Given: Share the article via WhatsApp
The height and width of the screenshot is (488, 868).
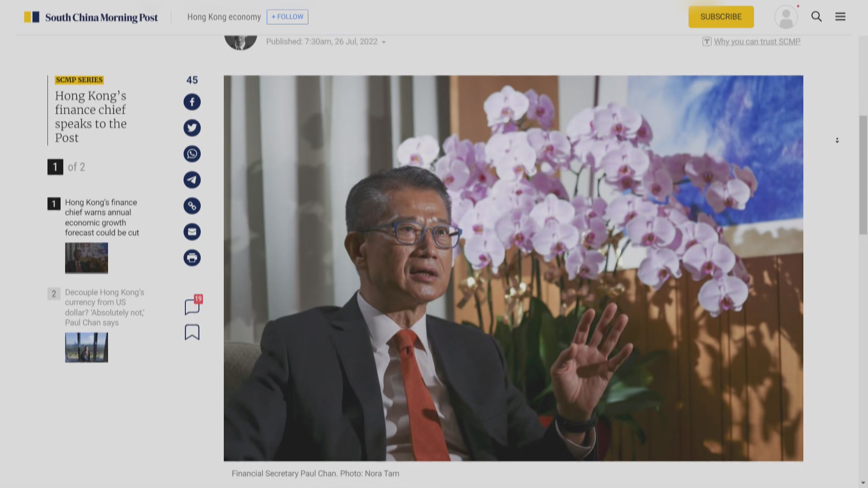Looking at the screenshot, I should pyautogui.click(x=192, y=154).
